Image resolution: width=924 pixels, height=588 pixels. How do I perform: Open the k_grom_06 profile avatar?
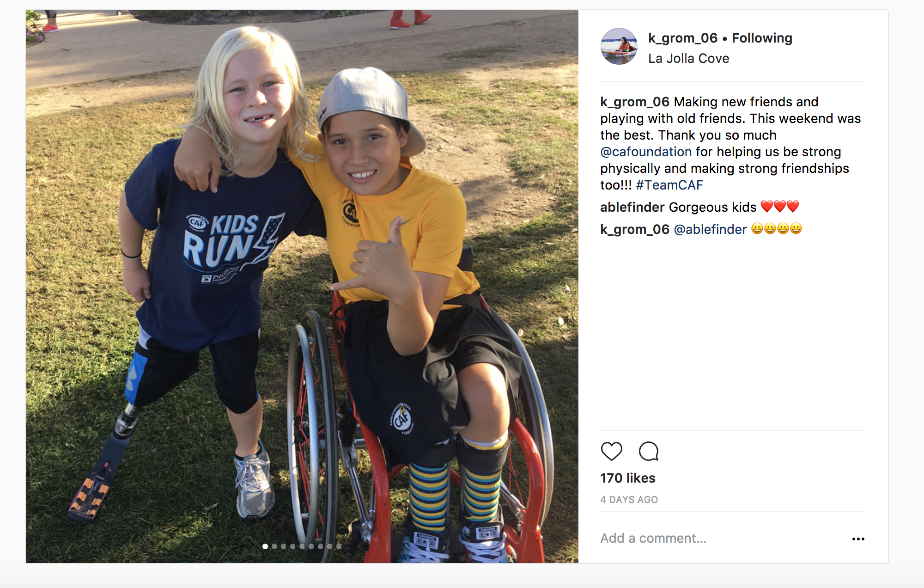(x=619, y=46)
